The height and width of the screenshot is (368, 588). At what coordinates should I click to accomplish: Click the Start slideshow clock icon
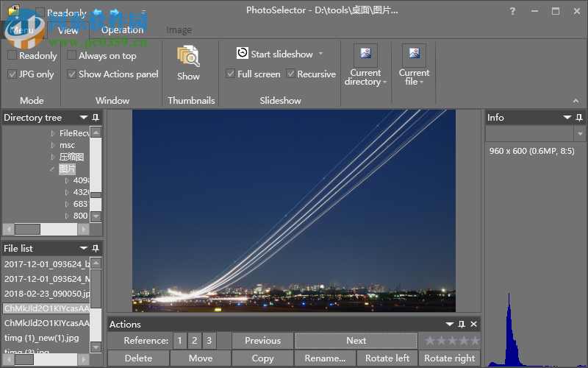(x=243, y=53)
